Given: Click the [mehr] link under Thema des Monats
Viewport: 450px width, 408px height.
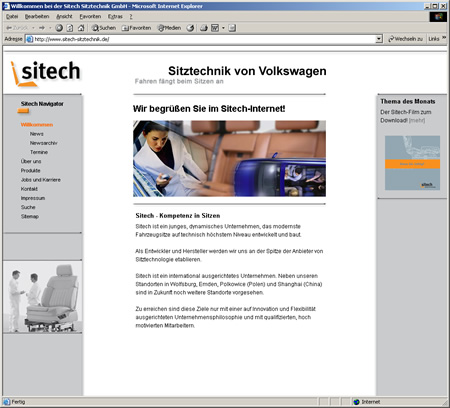Looking at the screenshot, I should click(417, 120).
